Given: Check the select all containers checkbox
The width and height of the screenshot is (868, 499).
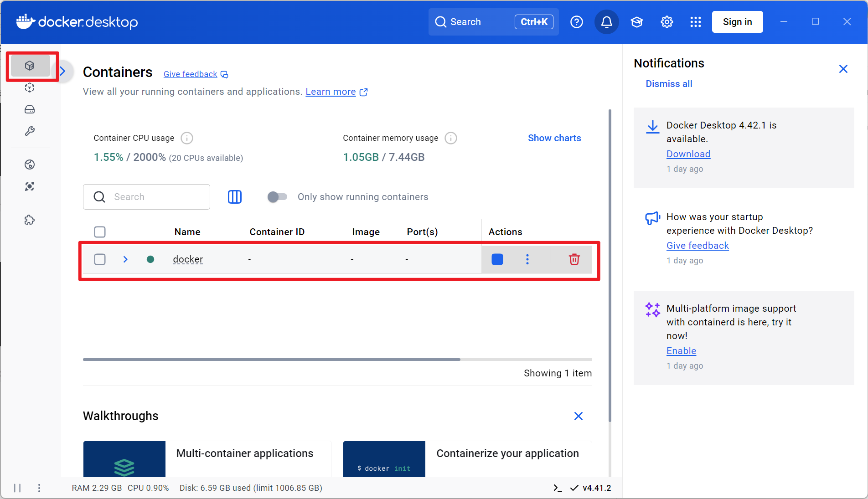Looking at the screenshot, I should click(x=100, y=232).
